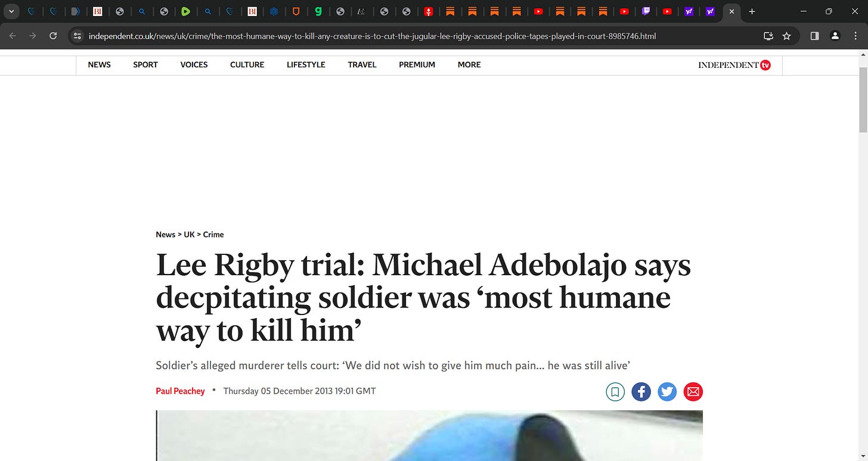Follow the Crime breadcrumb link

pyautogui.click(x=213, y=235)
